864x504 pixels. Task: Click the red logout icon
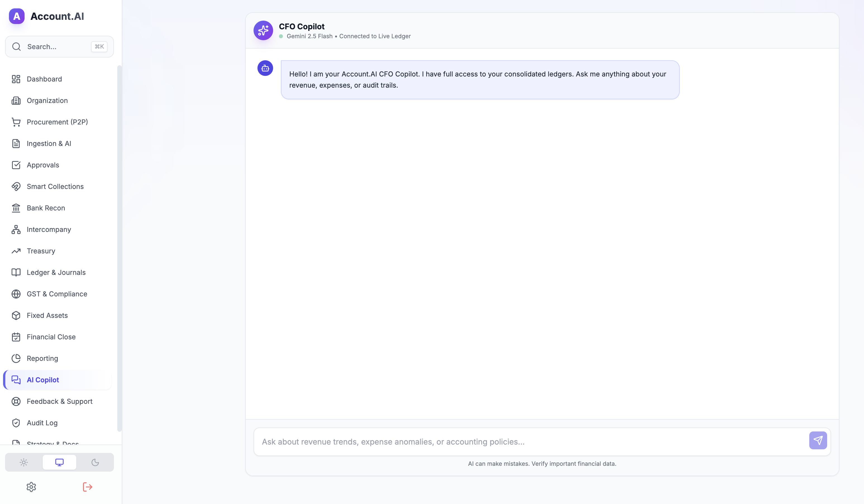point(87,487)
